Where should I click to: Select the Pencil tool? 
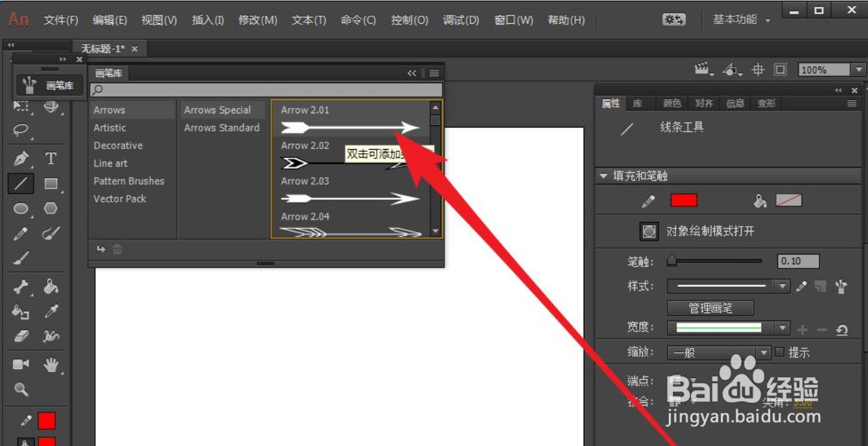point(21,233)
